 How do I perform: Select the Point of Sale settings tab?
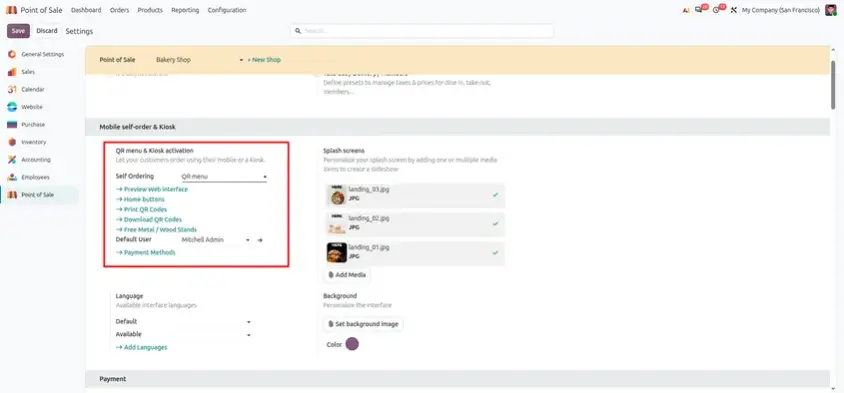(39, 195)
